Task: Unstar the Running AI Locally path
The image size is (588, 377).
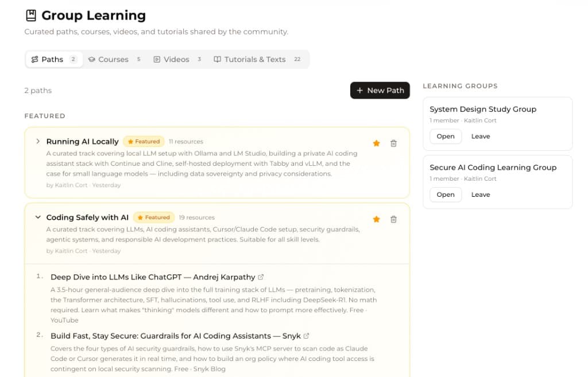Action: point(376,143)
